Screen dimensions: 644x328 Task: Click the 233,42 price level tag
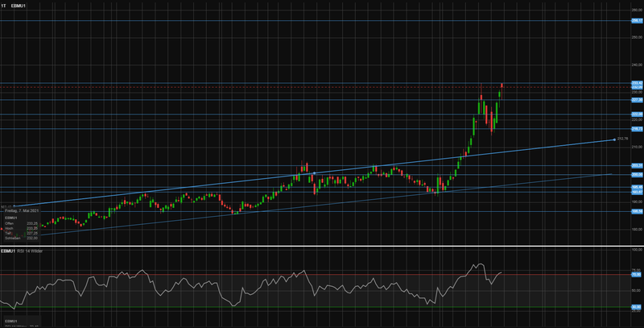(636, 82)
